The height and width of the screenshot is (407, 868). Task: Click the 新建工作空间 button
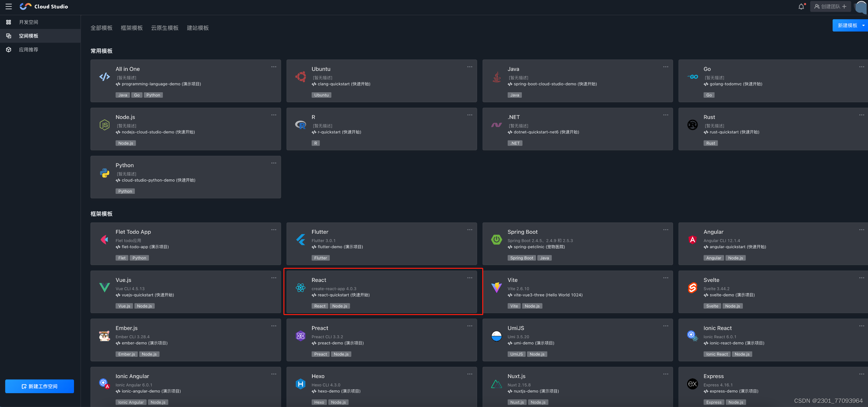(40, 386)
